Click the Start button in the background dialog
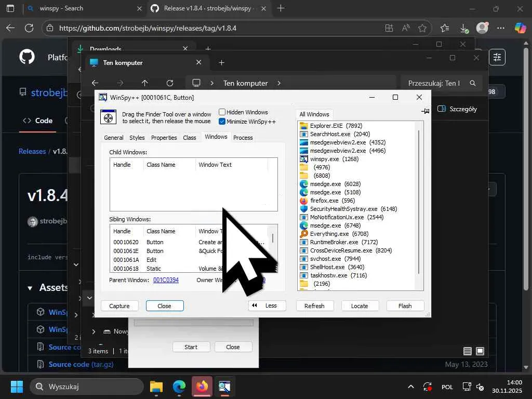532x399 pixels. click(191, 347)
